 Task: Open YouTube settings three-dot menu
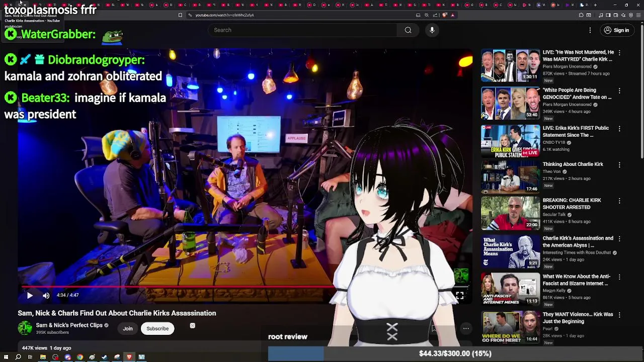[x=590, y=30]
